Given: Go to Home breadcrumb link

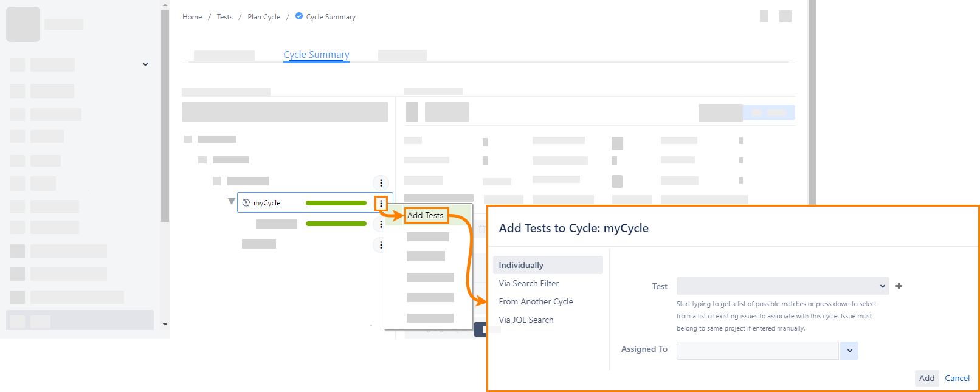Looking at the screenshot, I should click(x=192, y=17).
